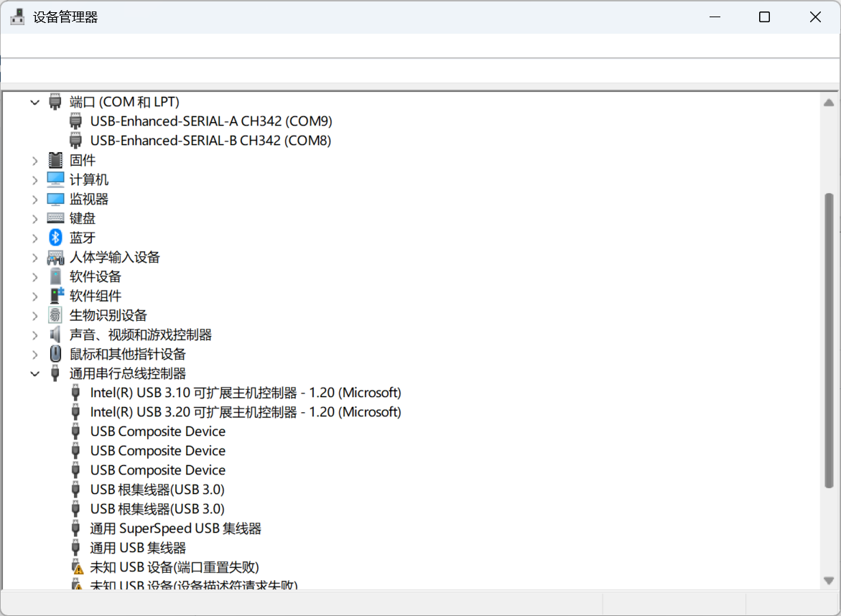This screenshot has width=841, height=616.
Task: Click the mouse icon beside 鼠标和其他指针设备
Action: pyautogui.click(x=55, y=354)
